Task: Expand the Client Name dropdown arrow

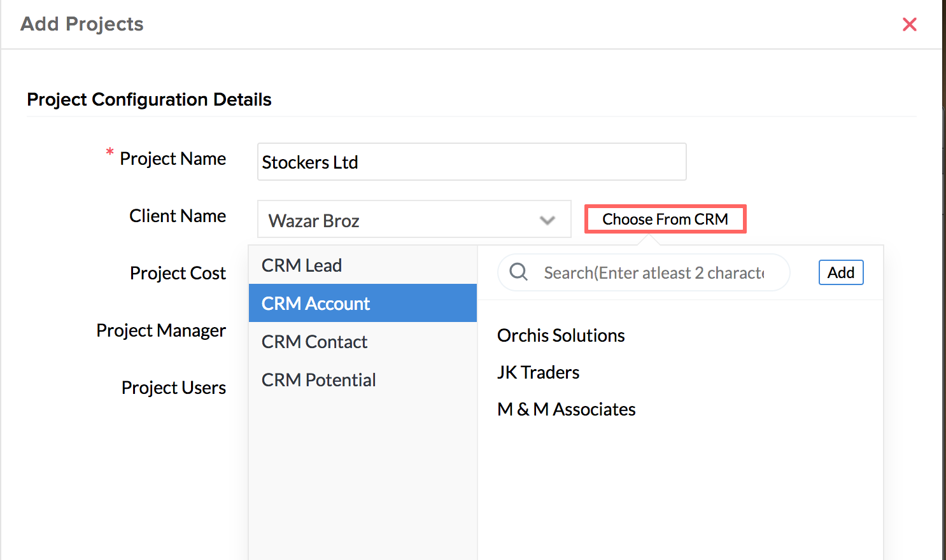Action: pyautogui.click(x=547, y=220)
